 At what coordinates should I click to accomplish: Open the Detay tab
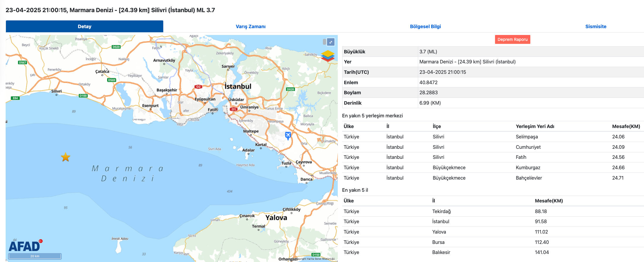pos(84,26)
